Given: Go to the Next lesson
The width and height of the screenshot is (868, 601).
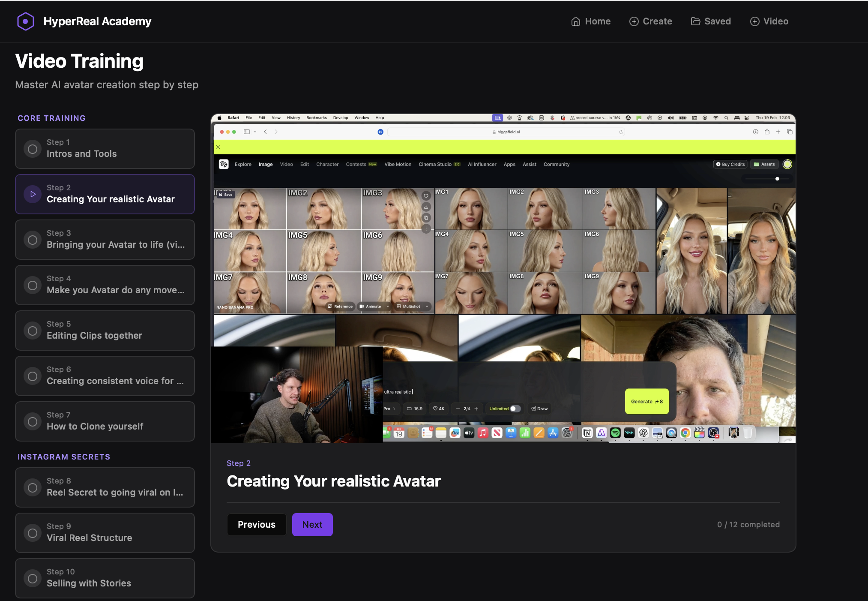Looking at the screenshot, I should pyautogui.click(x=312, y=525).
